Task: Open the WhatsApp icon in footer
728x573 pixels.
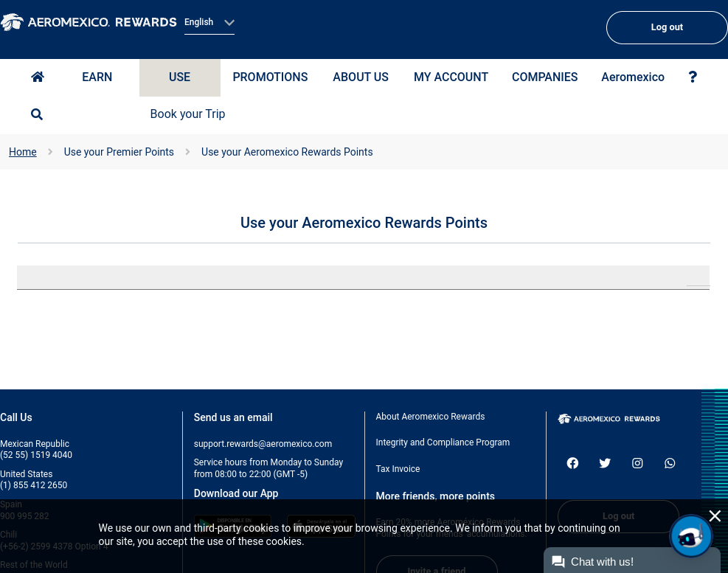Action: (x=670, y=463)
